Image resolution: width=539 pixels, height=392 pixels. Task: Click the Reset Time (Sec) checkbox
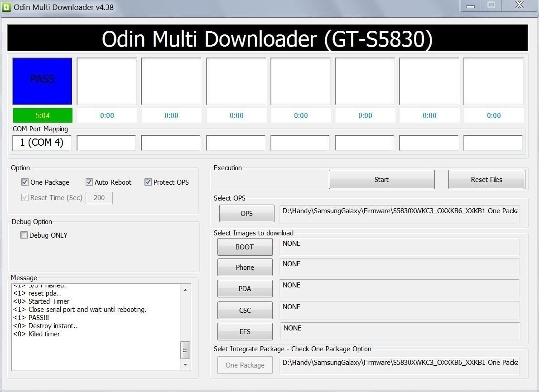click(25, 197)
